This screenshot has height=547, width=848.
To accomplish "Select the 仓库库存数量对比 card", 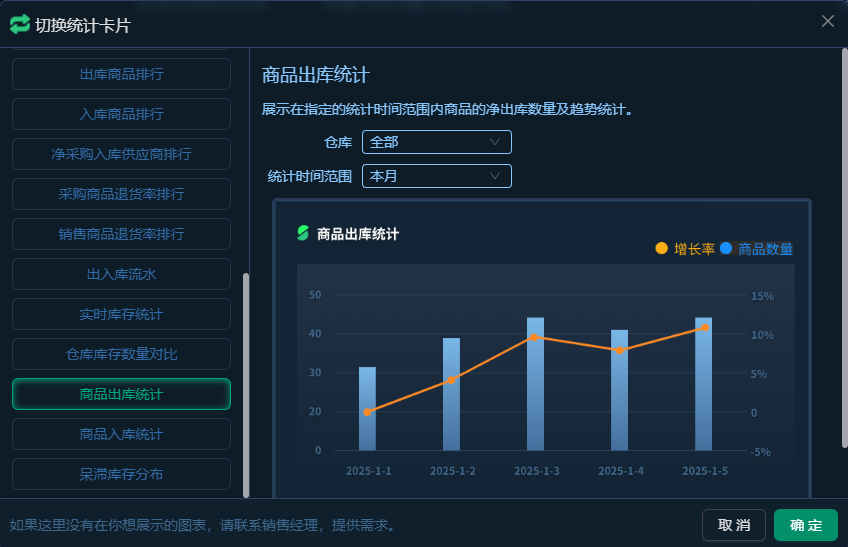I will click(121, 354).
